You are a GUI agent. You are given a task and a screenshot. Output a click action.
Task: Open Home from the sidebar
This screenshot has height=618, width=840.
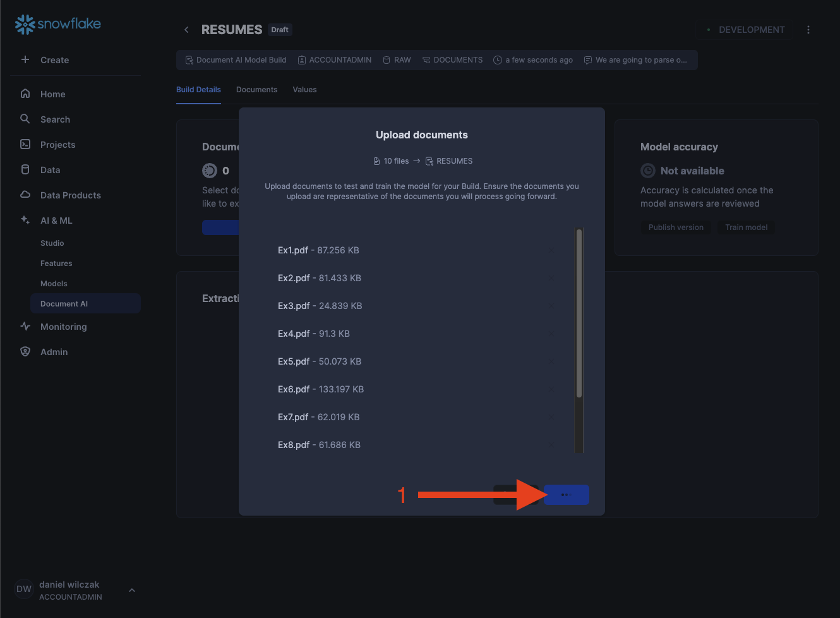[52, 94]
